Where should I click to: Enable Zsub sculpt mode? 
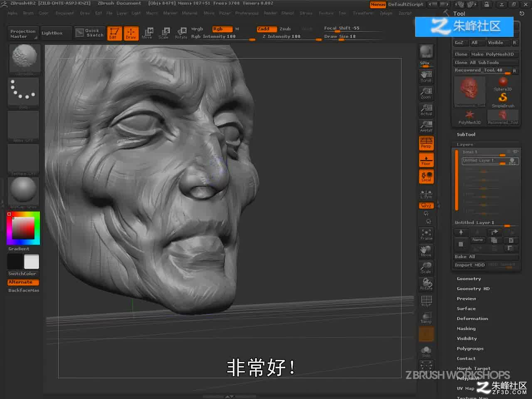pyautogui.click(x=285, y=29)
